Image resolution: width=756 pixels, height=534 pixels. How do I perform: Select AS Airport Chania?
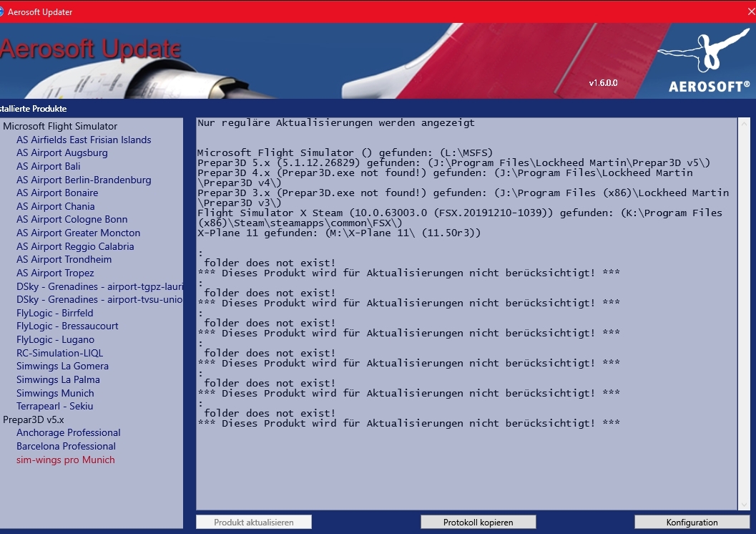(56, 206)
